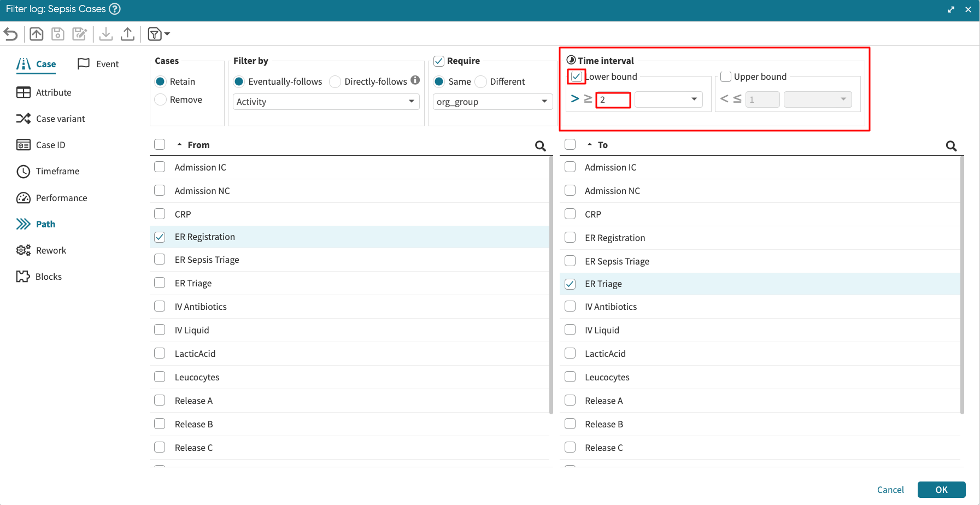Search the From activity list
This screenshot has height=505, width=980.
tap(540, 145)
